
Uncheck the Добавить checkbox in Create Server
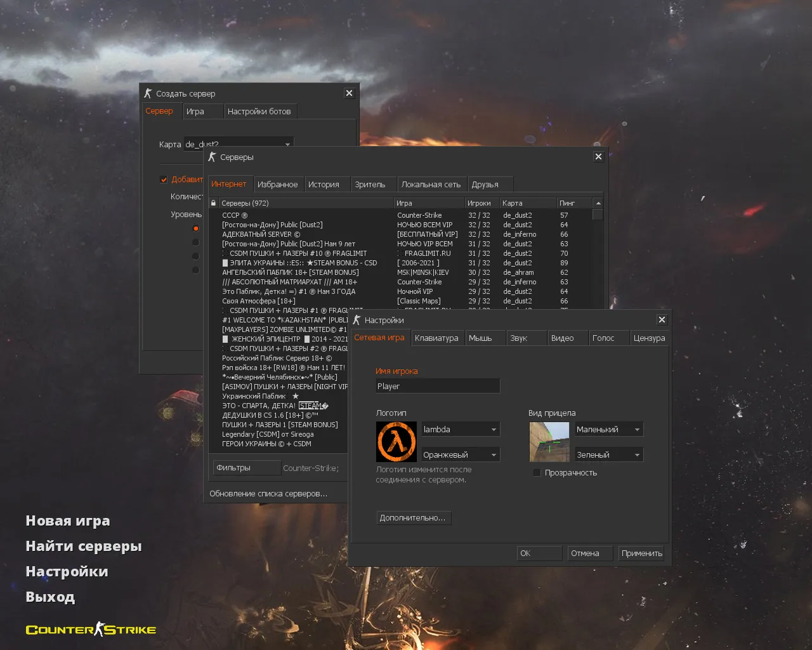point(164,179)
